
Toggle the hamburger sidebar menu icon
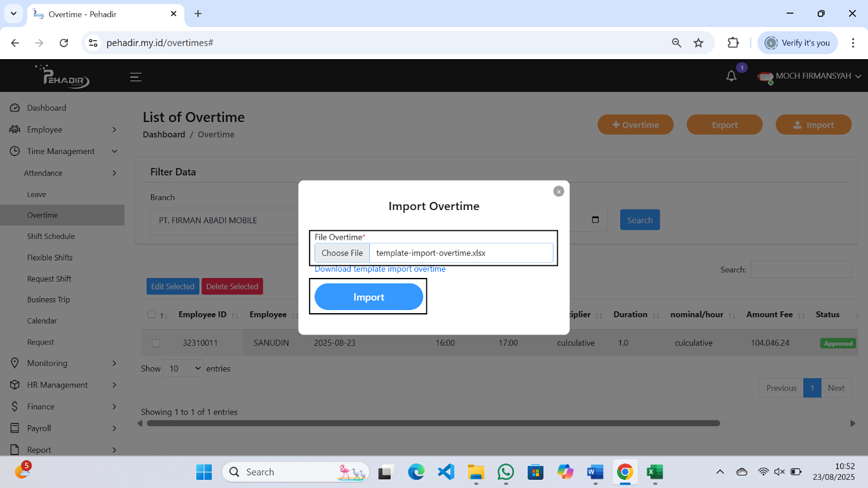136,77
